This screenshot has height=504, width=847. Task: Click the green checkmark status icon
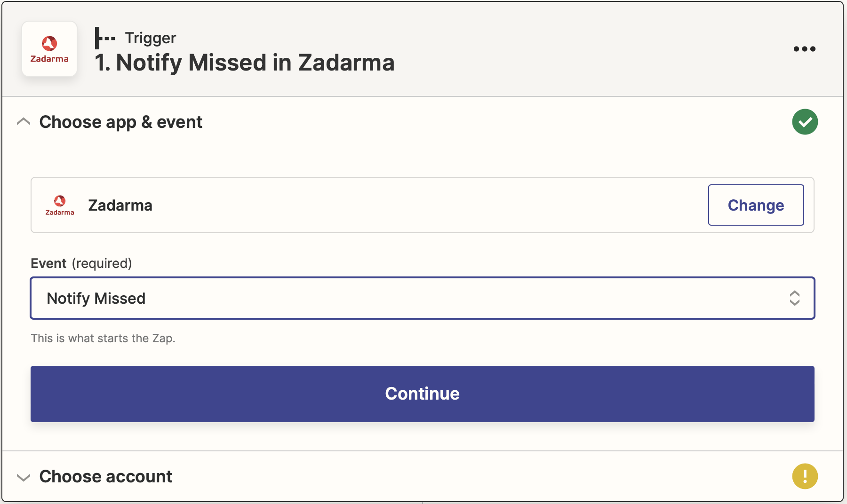tap(805, 122)
